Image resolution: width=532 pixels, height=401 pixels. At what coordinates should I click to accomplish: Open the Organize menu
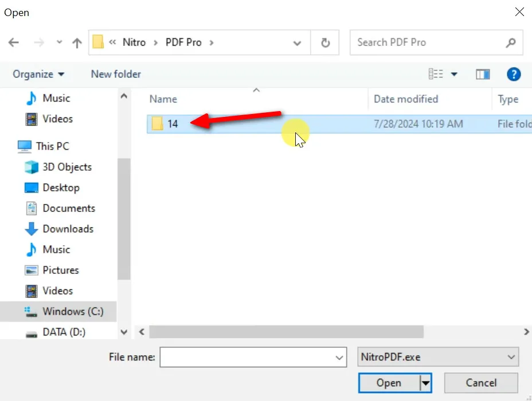(x=38, y=74)
